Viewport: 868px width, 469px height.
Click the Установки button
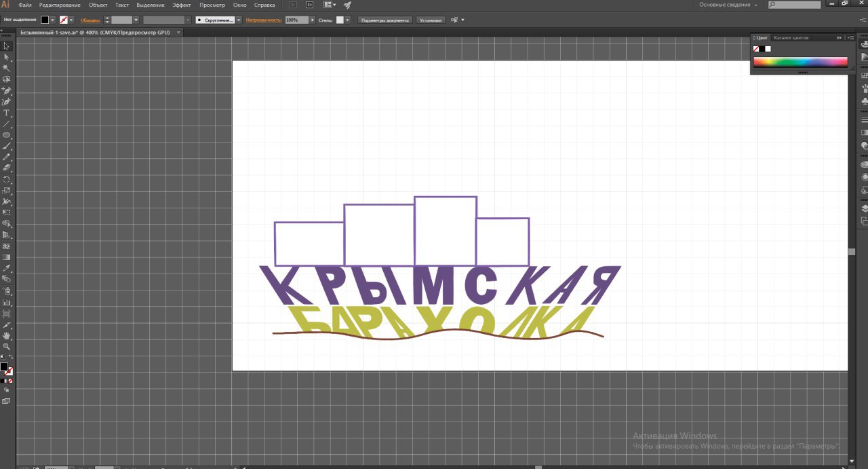tap(430, 20)
